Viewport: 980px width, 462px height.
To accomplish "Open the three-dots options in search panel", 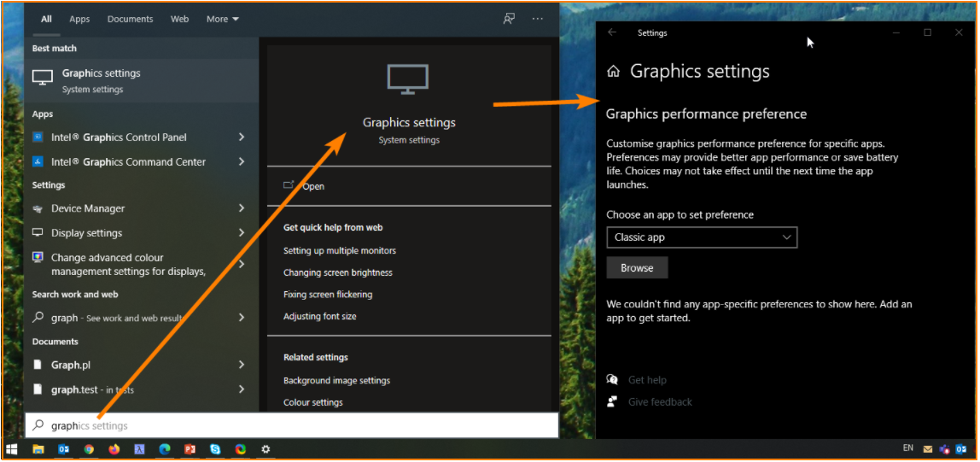I will pos(538,19).
